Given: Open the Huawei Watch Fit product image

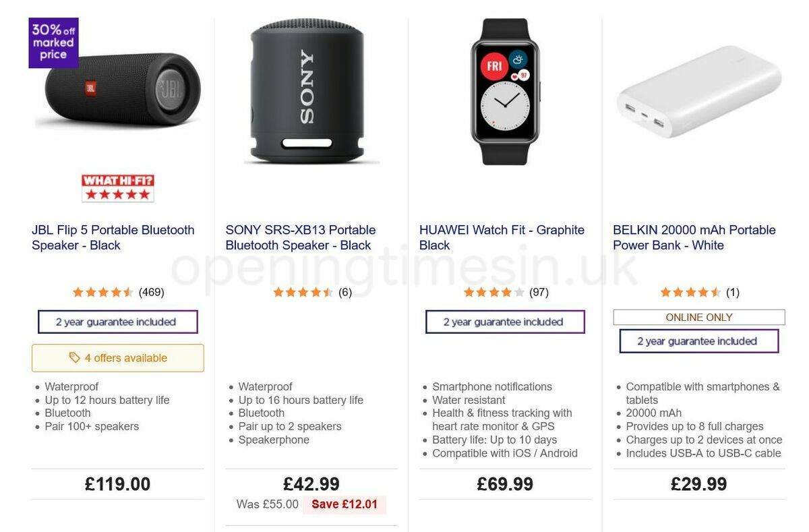Looking at the screenshot, I should coord(505,91).
